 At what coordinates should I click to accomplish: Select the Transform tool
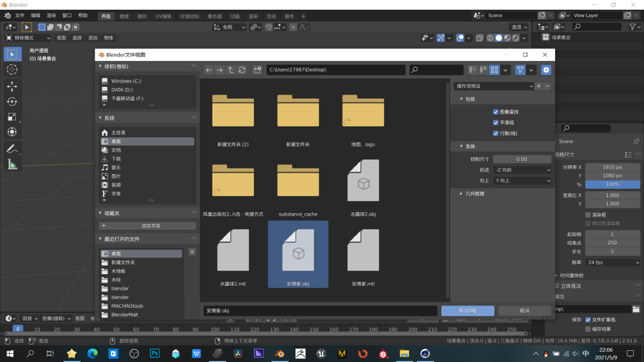tap(12, 132)
